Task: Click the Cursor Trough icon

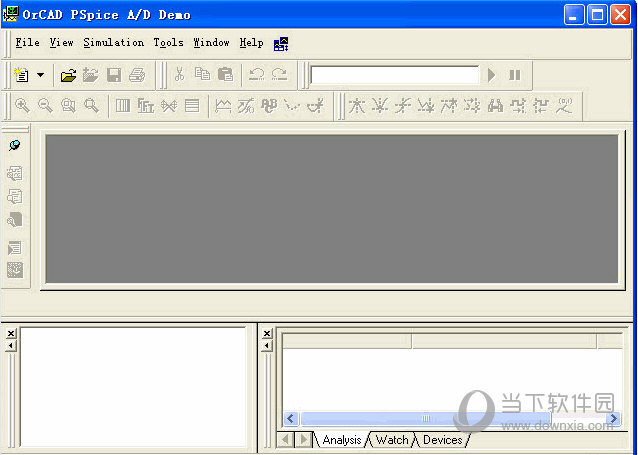Action: tap(380, 106)
